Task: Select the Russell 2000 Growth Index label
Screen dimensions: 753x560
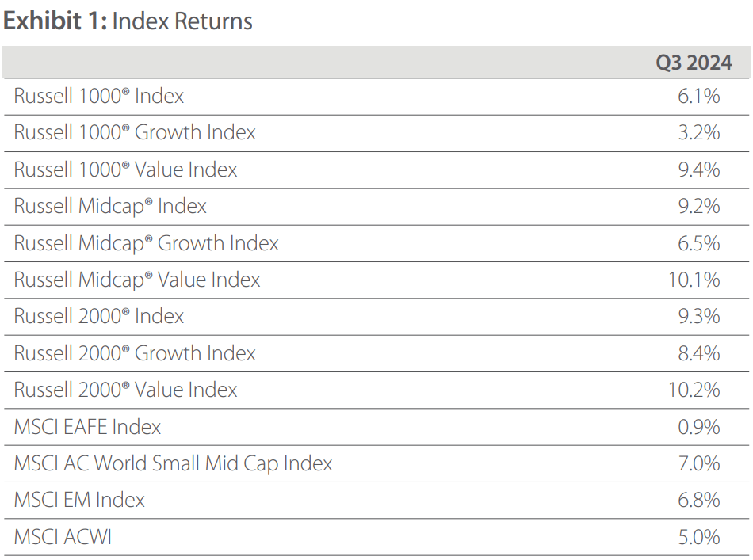Action: coord(135,353)
